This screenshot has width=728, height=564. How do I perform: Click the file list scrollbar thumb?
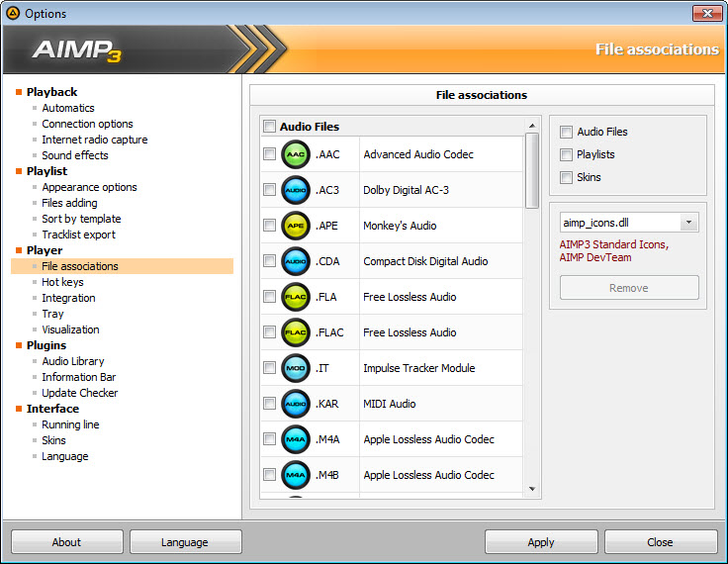(532, 170)
